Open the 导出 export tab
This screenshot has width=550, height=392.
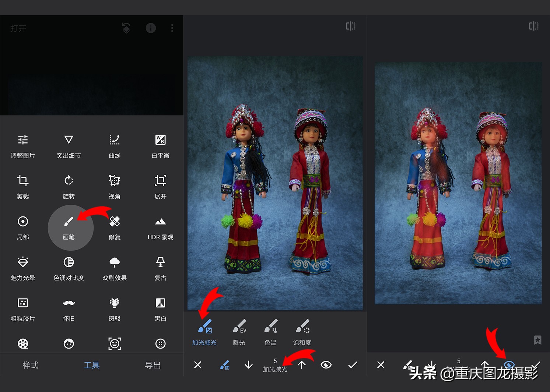point(153,365)
